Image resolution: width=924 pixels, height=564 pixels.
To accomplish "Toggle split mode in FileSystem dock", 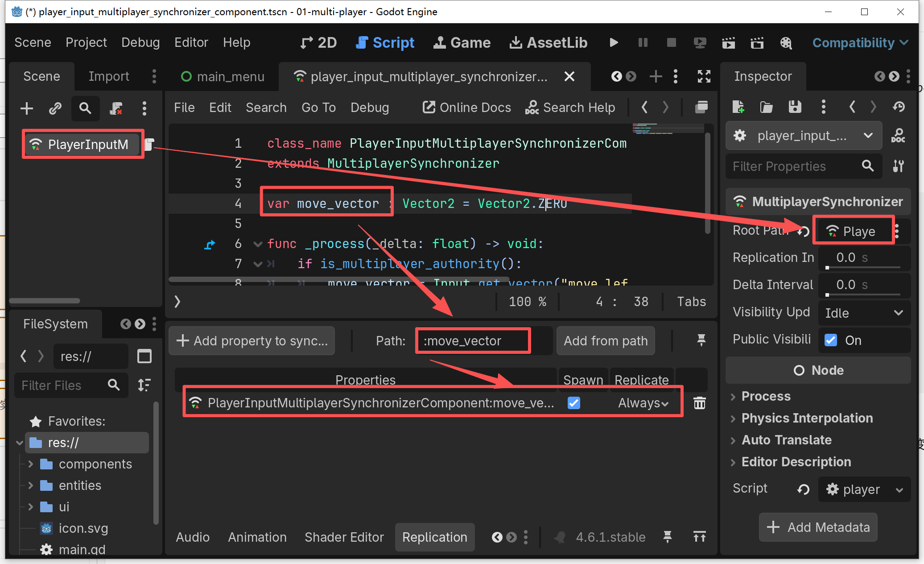I will (144, 357).
